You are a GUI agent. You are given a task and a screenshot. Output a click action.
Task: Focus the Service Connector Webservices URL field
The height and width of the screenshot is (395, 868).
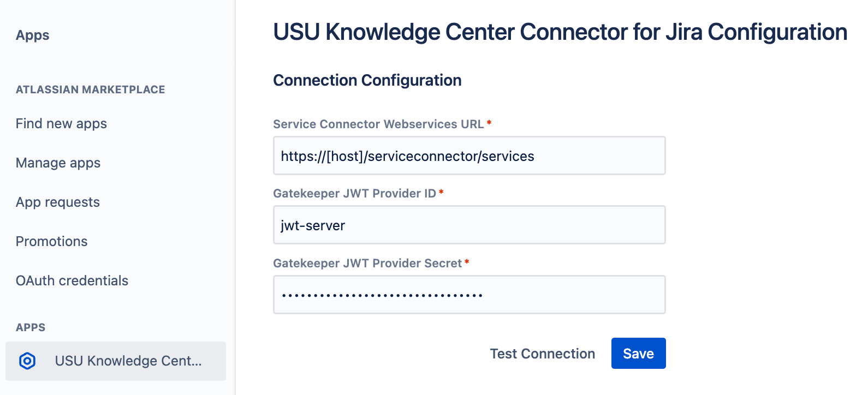(469, 155)
